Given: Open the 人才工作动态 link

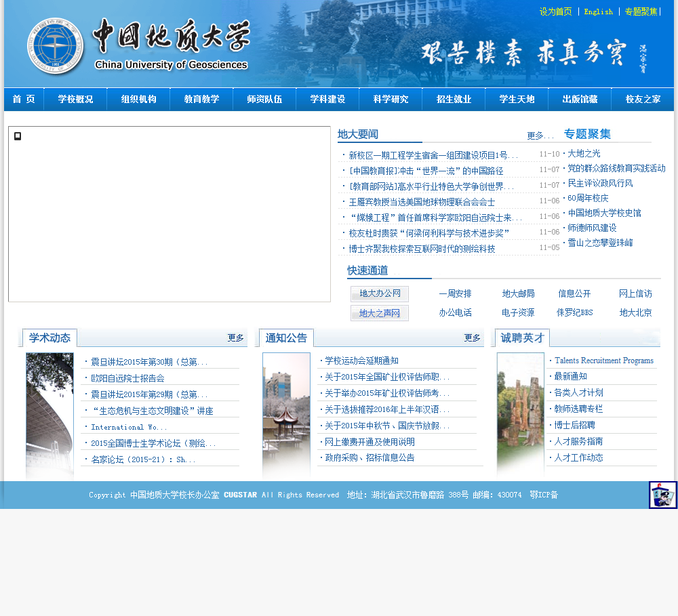Looking at the screenshot, I should pos(578,458).
